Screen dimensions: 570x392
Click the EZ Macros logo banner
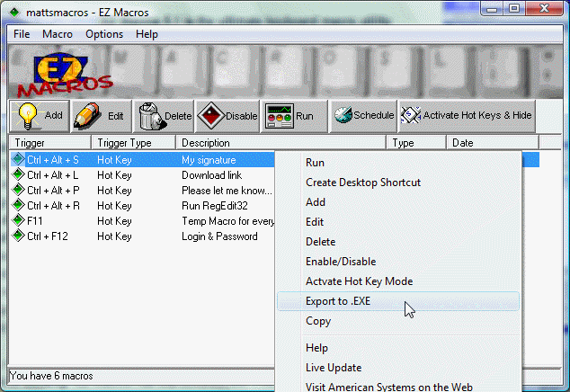click(66, 76)
